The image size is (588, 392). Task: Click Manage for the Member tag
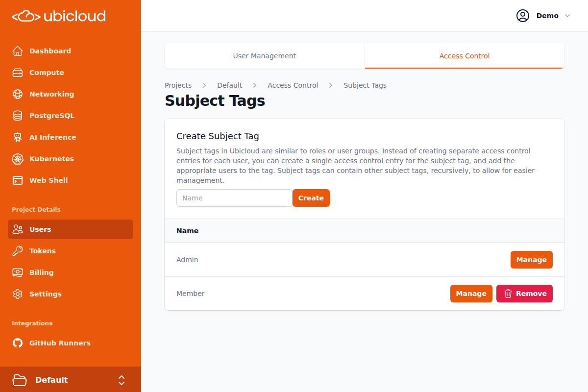pyautogui.click(x=471, y=294)
